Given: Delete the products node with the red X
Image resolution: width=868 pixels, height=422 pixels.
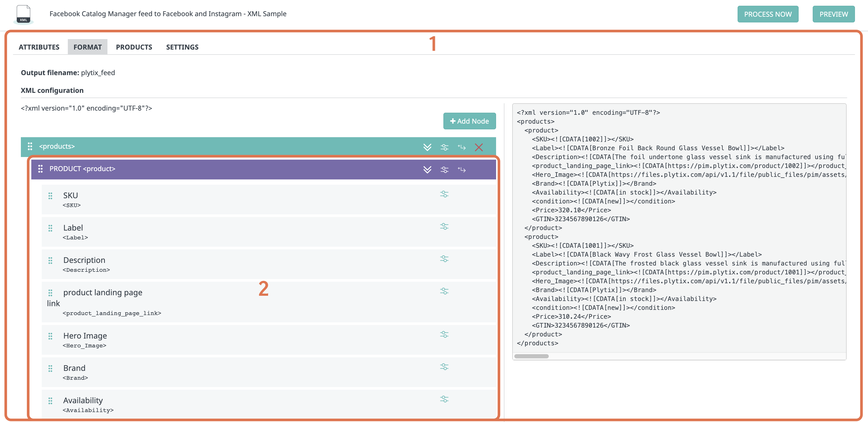Looking at the screenshot, I should click(479, 147).
